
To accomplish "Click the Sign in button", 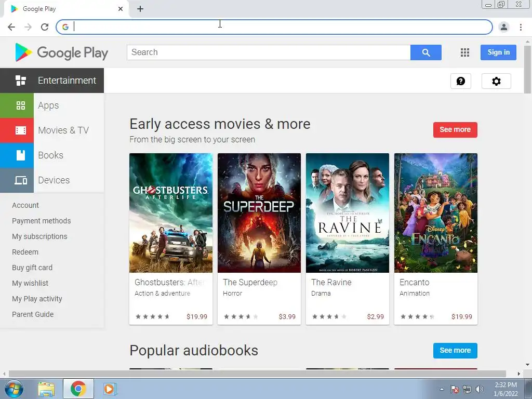I will (498, 52).
